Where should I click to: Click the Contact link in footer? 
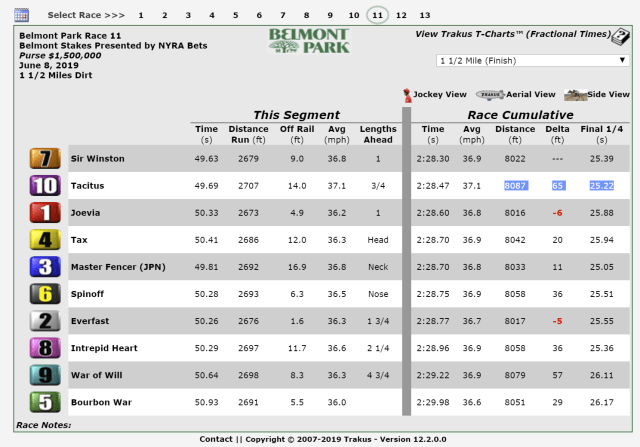click(216, 439)
